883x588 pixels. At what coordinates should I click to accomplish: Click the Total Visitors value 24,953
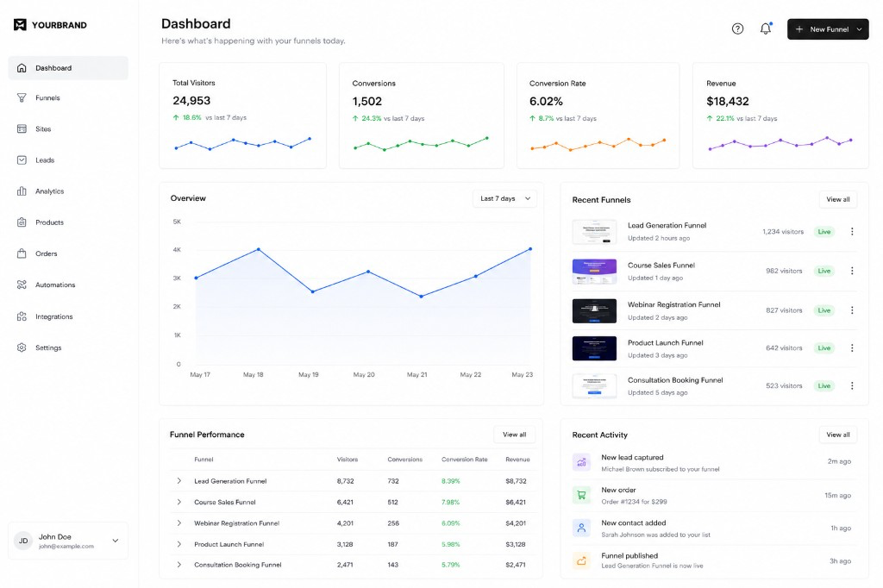coord(191,101)
